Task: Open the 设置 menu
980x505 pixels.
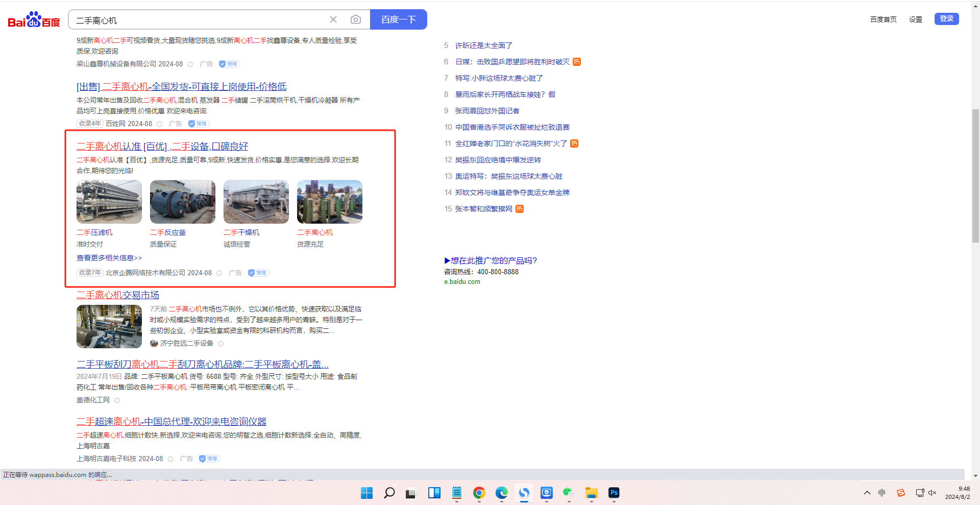Action: click(915, 19)
